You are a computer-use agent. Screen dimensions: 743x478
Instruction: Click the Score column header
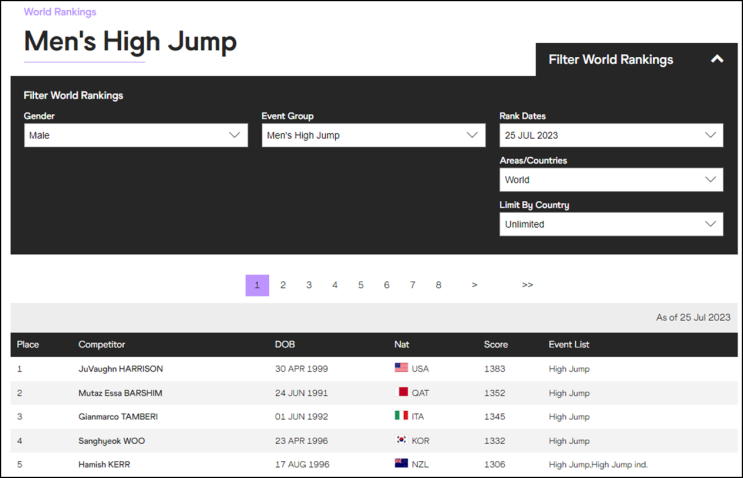pyautogui.click(x=496, y=345)
